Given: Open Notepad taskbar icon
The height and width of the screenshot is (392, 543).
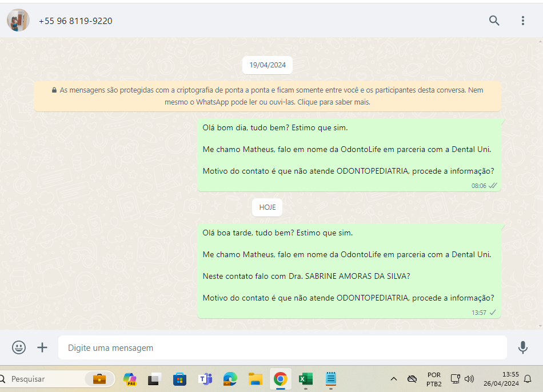Looking at the screenshot, I should [331, 379].
